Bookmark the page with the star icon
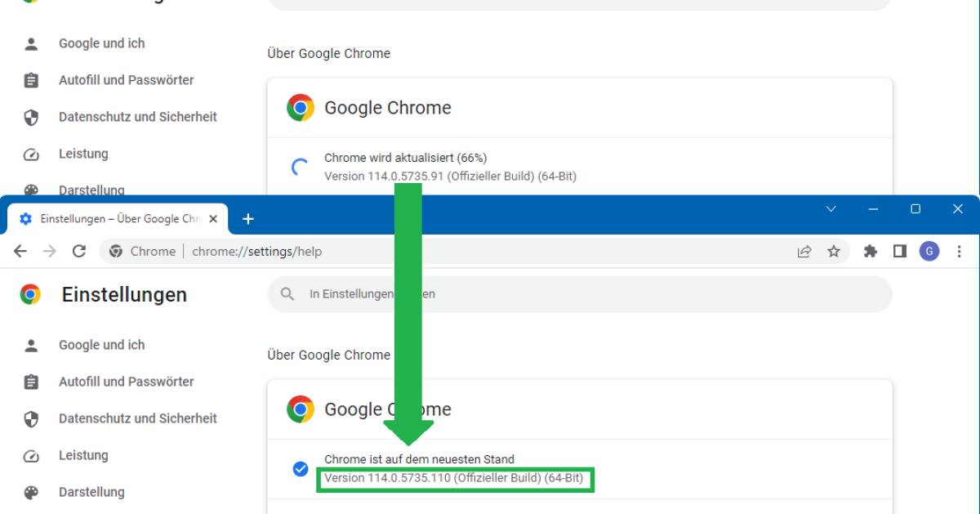The height and width of the screenshot is (514, 980). click(834, 252)
